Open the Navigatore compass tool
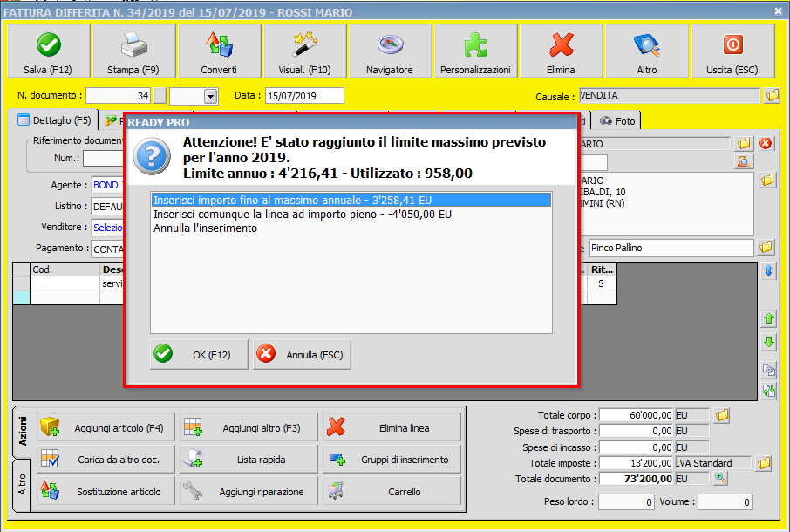The image size is (790, 532). (x=390, y=51)
